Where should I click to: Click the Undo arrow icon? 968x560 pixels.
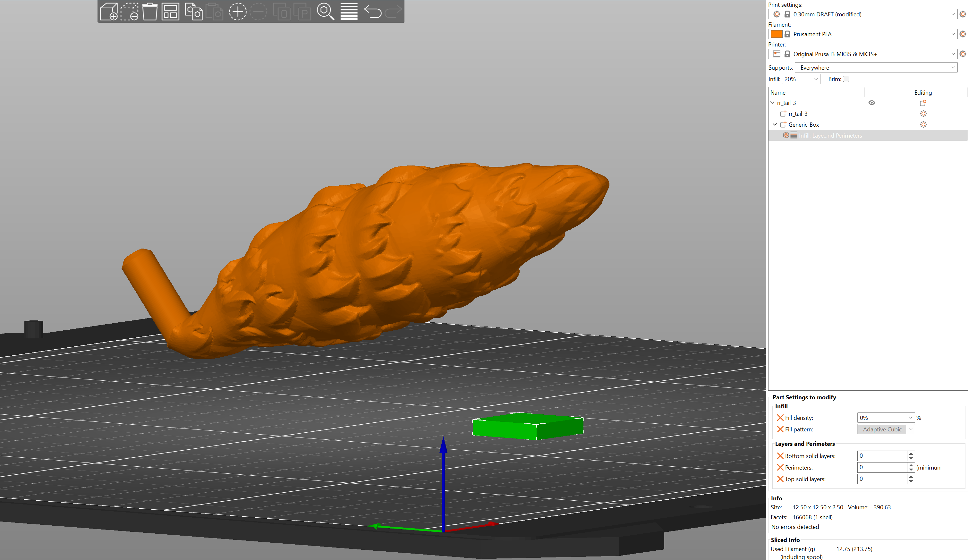pyautogui.click(x=372, y=12)
